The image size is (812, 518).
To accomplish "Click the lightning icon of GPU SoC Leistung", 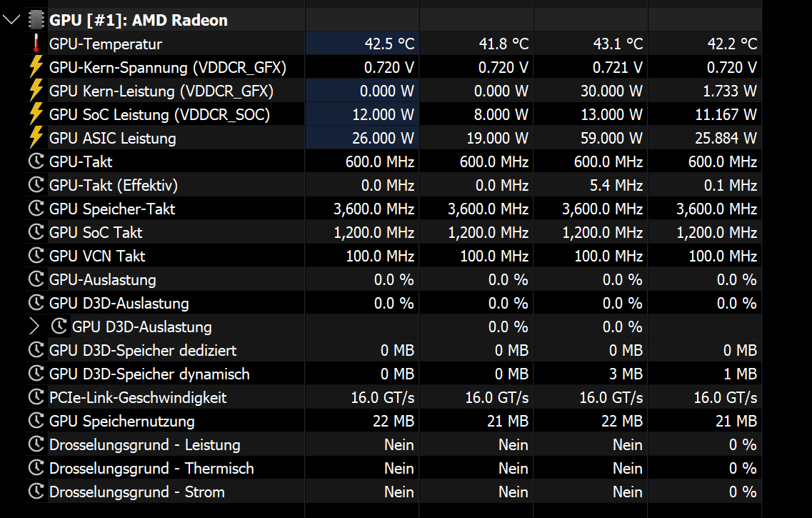I will 36,114.
